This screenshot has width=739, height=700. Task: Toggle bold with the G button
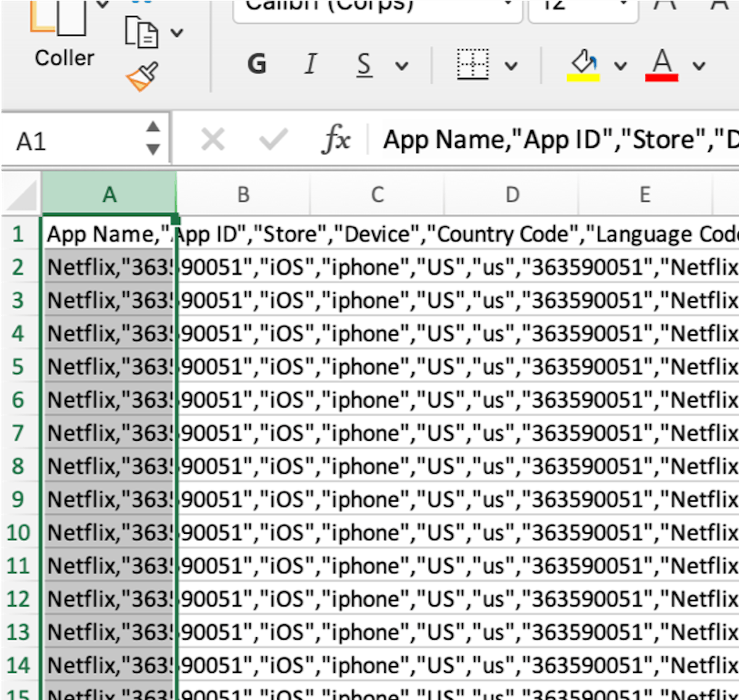[257, 63]
